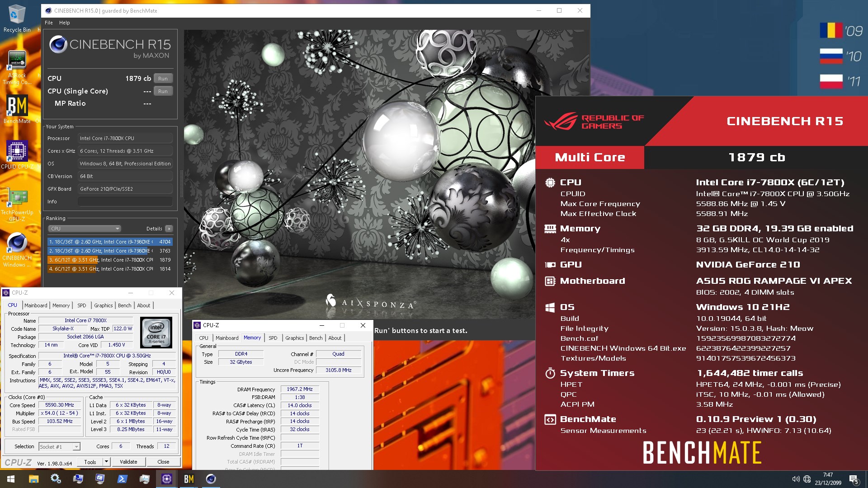Select ranking row 3 scoring 1879

[x=110, y=260]
